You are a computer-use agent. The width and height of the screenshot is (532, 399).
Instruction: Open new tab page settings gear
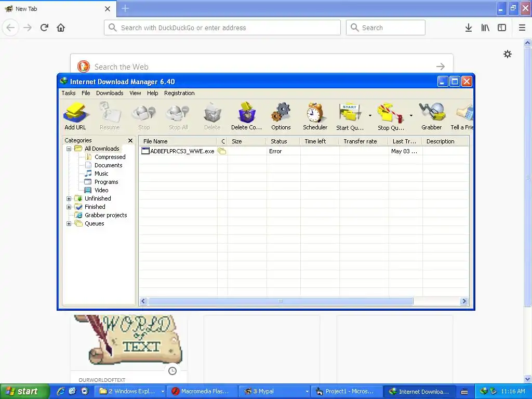507,54
